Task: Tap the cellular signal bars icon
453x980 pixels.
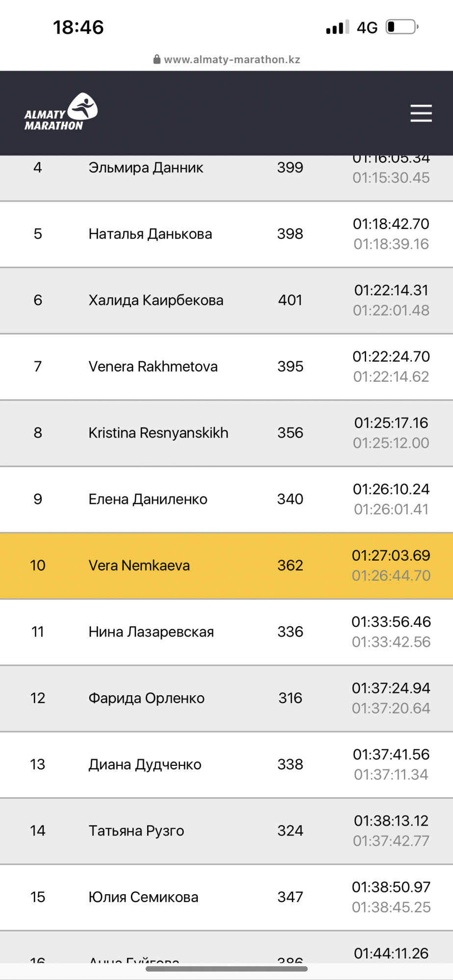Action: (x=338, y=27)
